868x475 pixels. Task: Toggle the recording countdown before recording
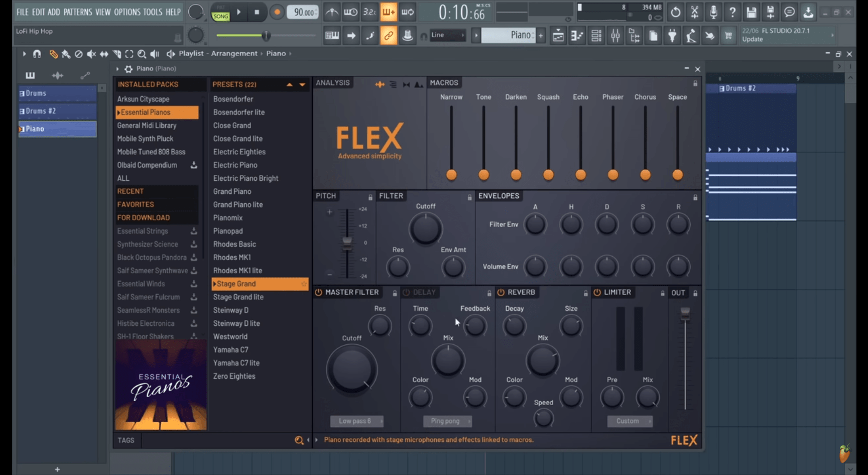[369, 12]
